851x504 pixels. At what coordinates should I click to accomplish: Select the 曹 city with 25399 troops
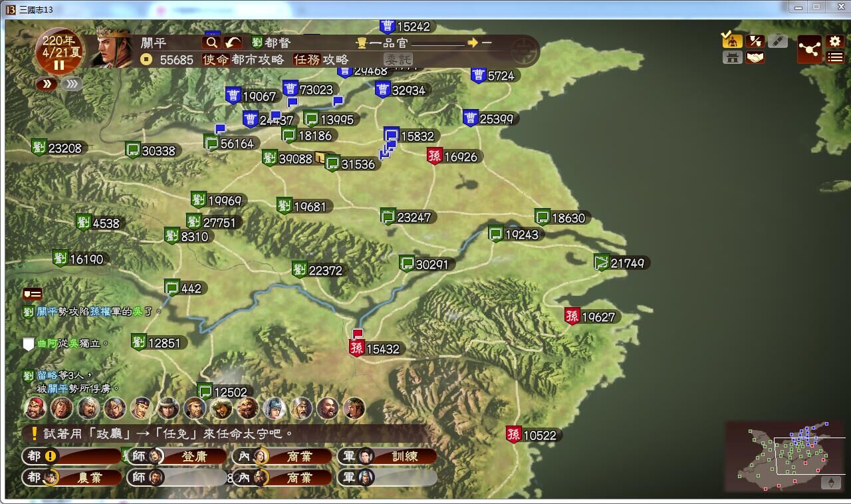[x=489, y=118]
